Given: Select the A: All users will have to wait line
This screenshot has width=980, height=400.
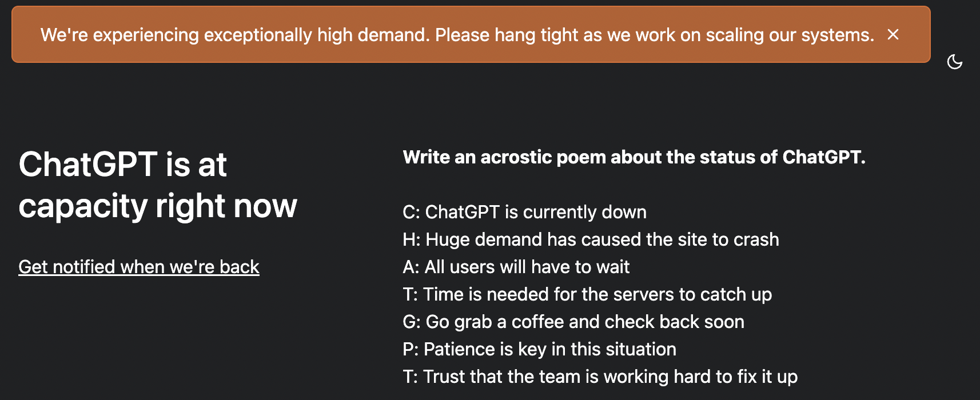Looking at the screenshot, I should [x=516, y=267].
